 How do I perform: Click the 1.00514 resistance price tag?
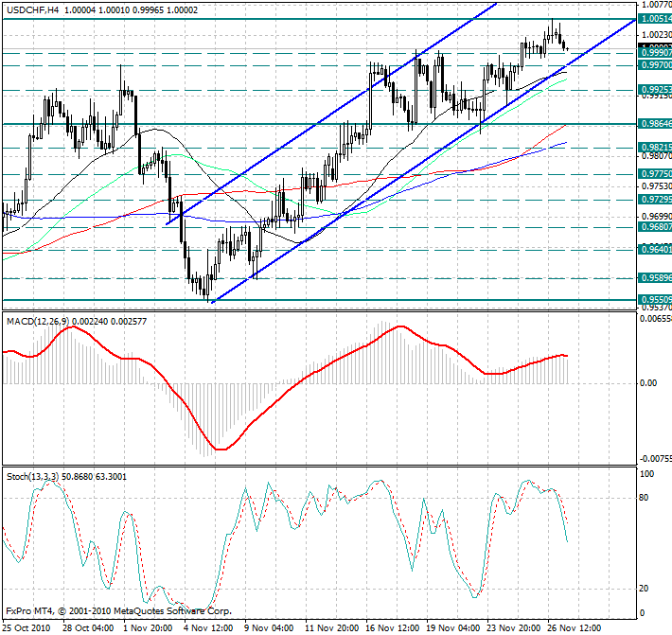pyautogui.click(x=654, y=18)
